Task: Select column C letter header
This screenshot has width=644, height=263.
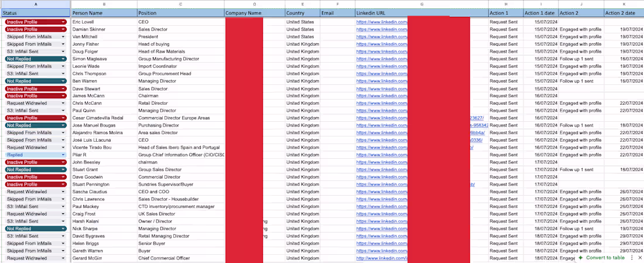Action: [181, 4]
